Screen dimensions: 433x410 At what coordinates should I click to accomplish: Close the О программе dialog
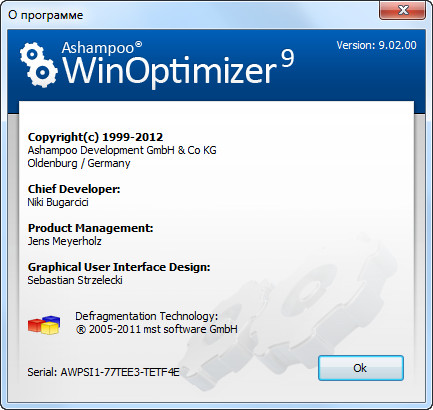click(403, 10)
